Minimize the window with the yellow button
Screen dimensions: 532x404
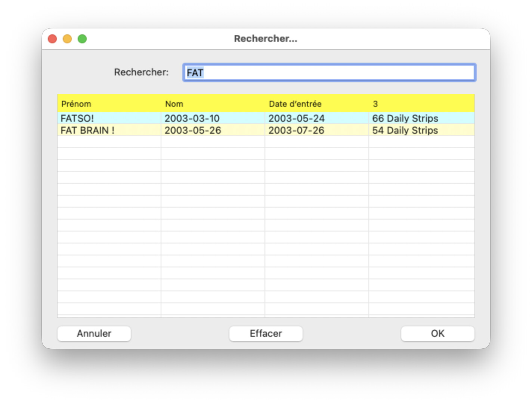pos(67,39)
